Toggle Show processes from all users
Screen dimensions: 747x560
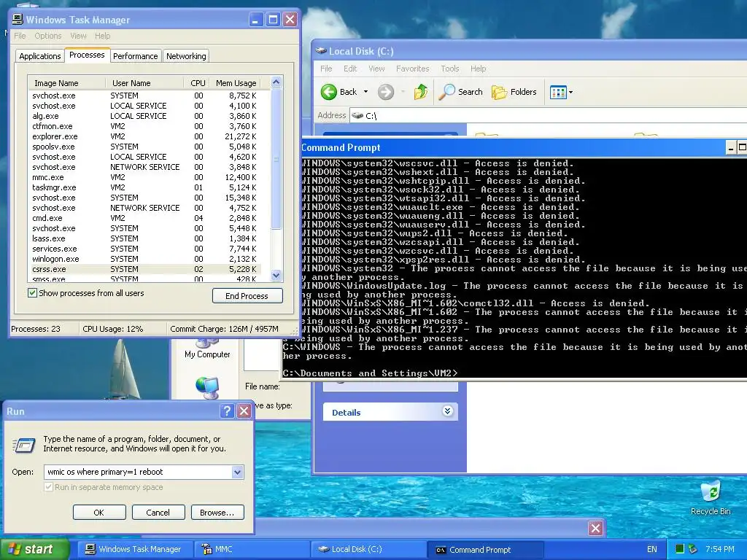coord(32,293)
